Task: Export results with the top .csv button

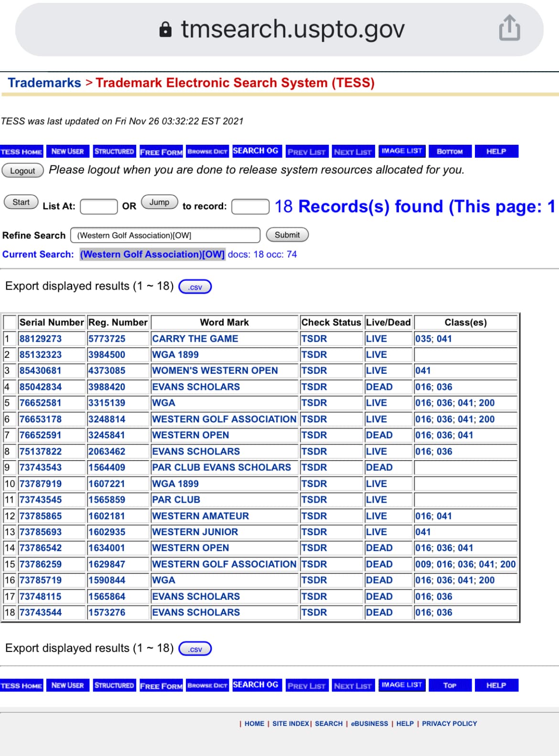Action: (195, 287)
